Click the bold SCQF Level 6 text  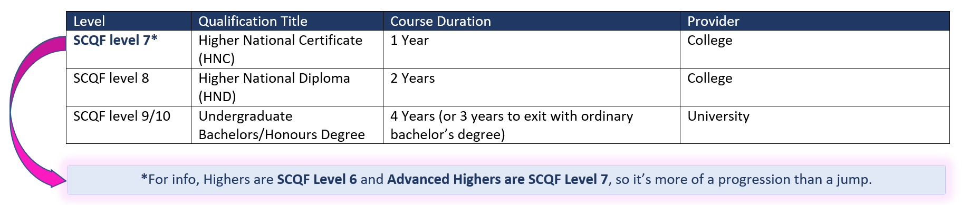pyautogui.click(x=317, y=180)
